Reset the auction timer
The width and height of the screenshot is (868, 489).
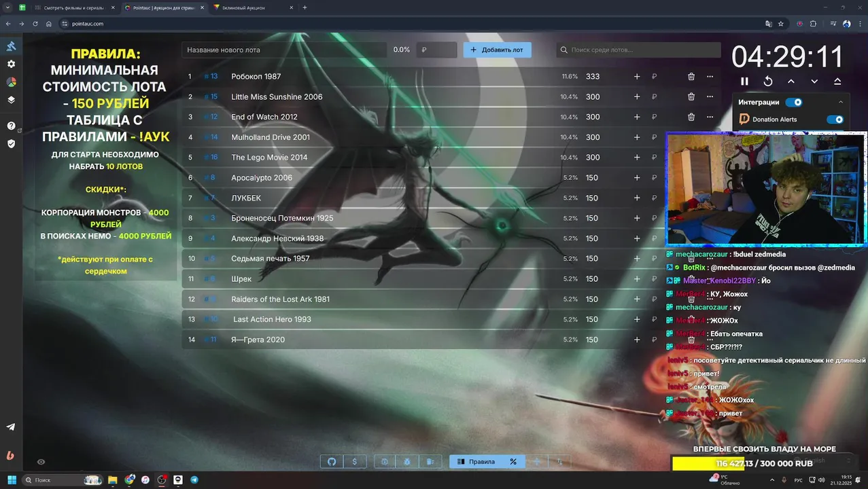point(768,81)
